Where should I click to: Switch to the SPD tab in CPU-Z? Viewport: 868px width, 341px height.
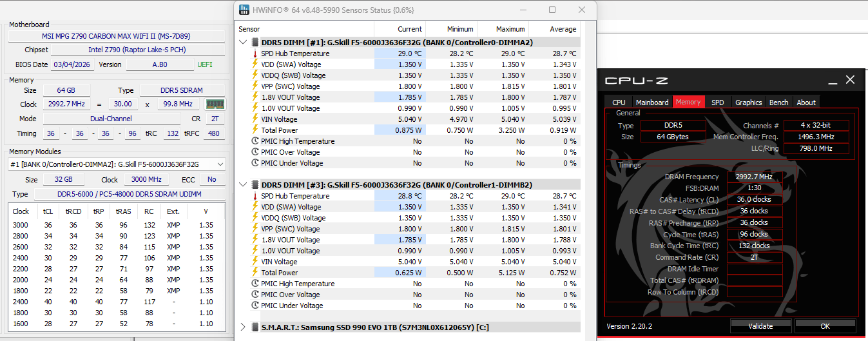coord(717,102)
